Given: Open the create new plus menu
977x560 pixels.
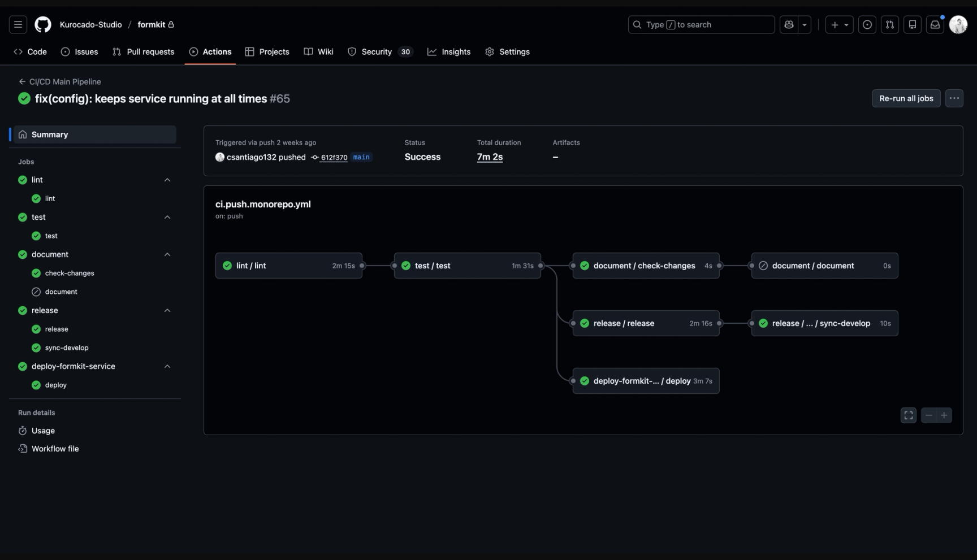Looking at the screenshot, I should tap(840, 25).
